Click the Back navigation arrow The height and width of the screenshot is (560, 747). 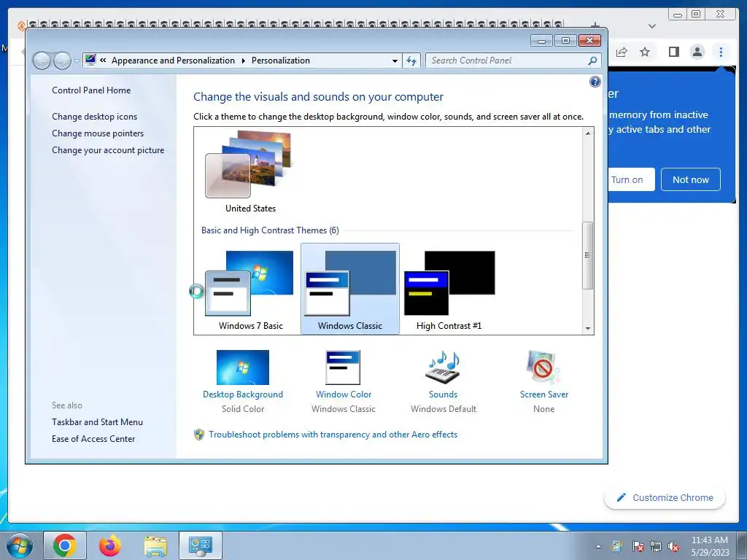42,61
